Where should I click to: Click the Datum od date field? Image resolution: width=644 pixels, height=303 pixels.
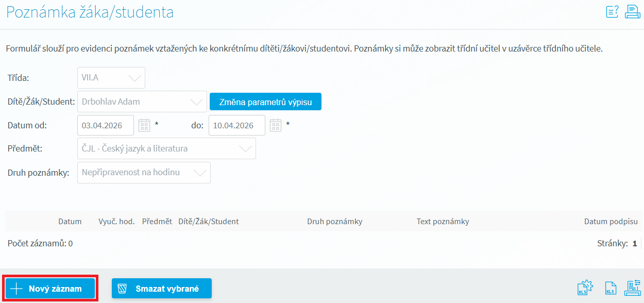pyautogui.click(x=105, y=125)
